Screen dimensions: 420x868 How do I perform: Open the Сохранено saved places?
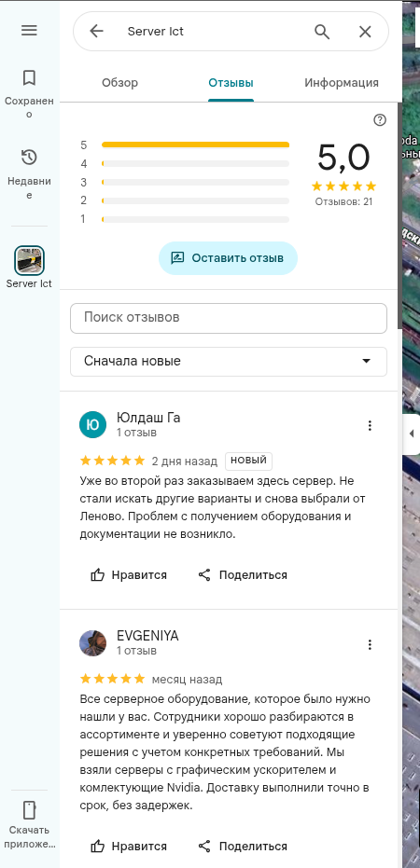[29, 94]
